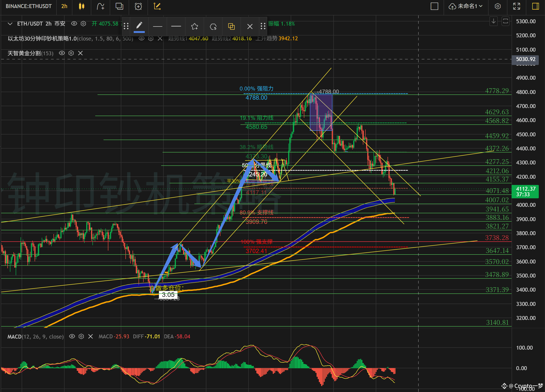Image resolution: width=545 pixels, height=392 pixels.
Task: Click the 80.9% 支撑线 label
Action: (x=256, y=212)
